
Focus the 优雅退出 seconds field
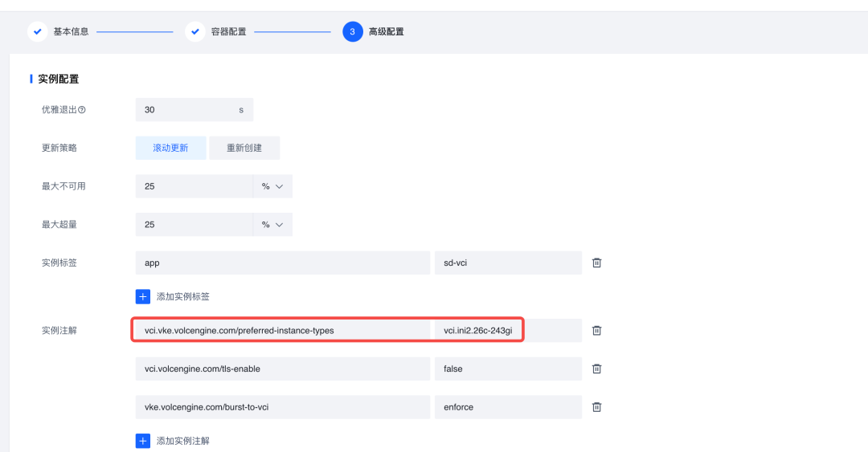pyautogui.click(x=194, y=109)
